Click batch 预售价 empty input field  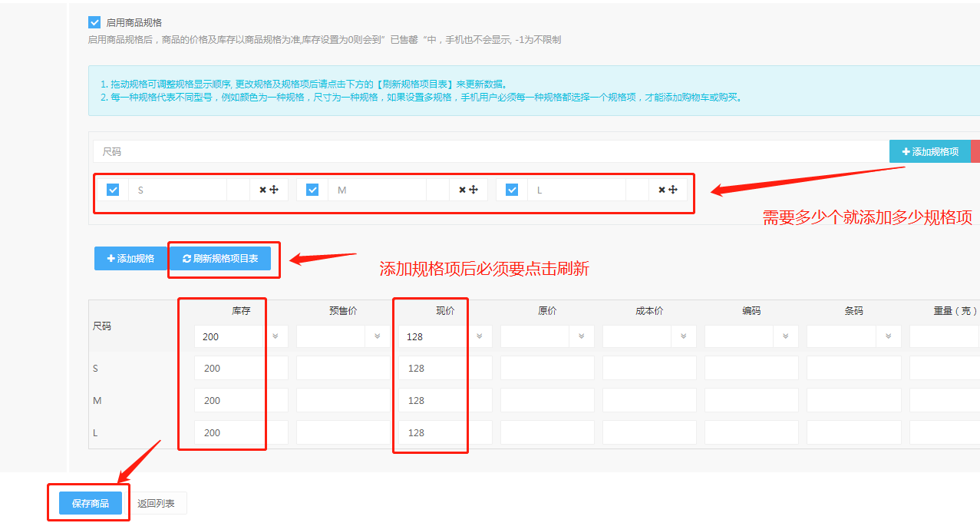331,336
